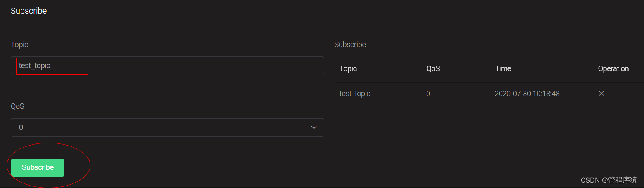Select the Time column header
The image size is (644, 188).
click(x=502, y=68)
